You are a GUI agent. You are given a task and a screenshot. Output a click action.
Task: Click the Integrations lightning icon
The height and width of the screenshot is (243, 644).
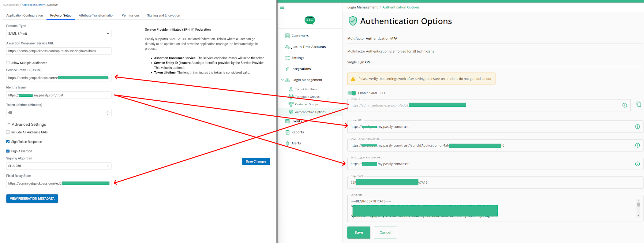click(x=287, y=69)
